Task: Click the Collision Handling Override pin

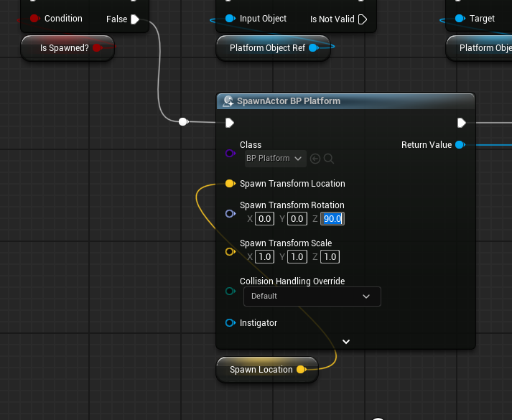Action: pos(231,291)
